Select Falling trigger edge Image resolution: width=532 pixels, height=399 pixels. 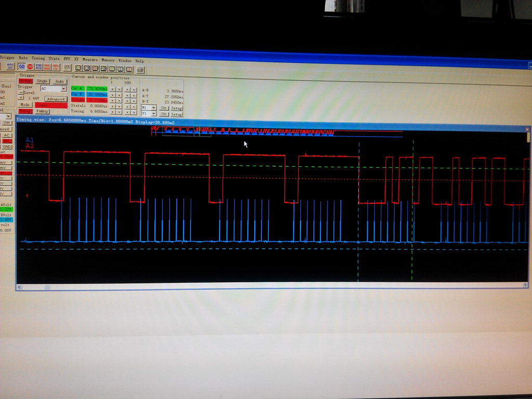42,111
